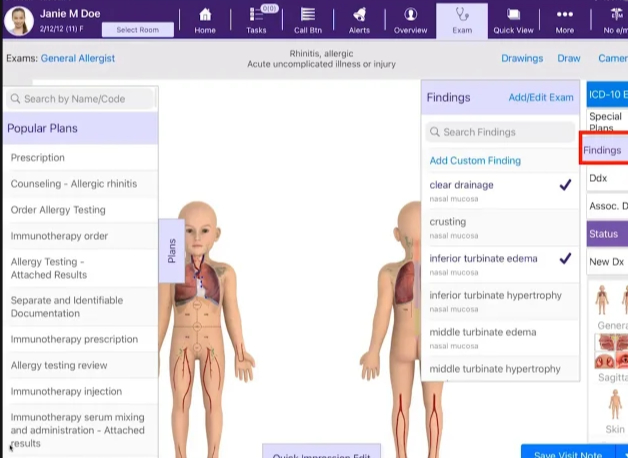This screenshot has height=458, width=628.
Task: Click the Search Findings input field
Action: 500,132
